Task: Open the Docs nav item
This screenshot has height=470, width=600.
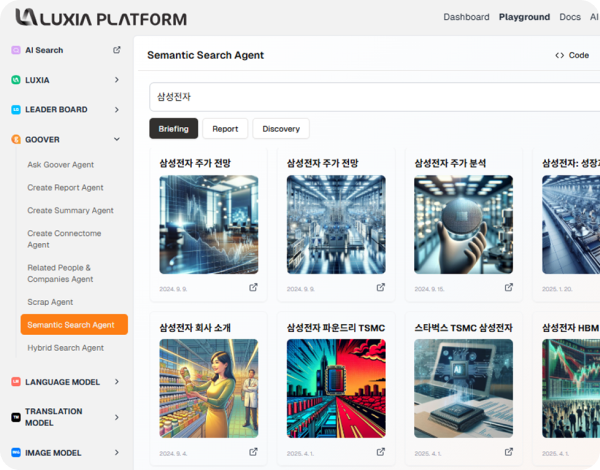Action: 570,17
